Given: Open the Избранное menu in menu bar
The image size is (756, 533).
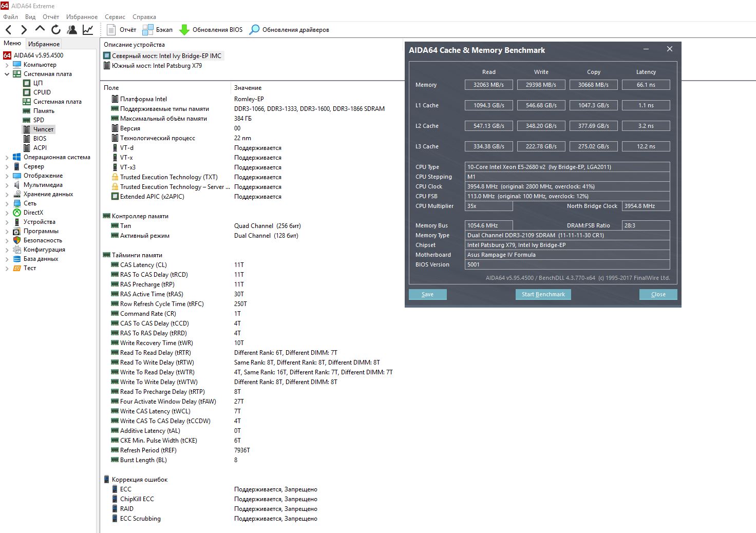Looking at the screenshot, I should (x=82, y=17).
